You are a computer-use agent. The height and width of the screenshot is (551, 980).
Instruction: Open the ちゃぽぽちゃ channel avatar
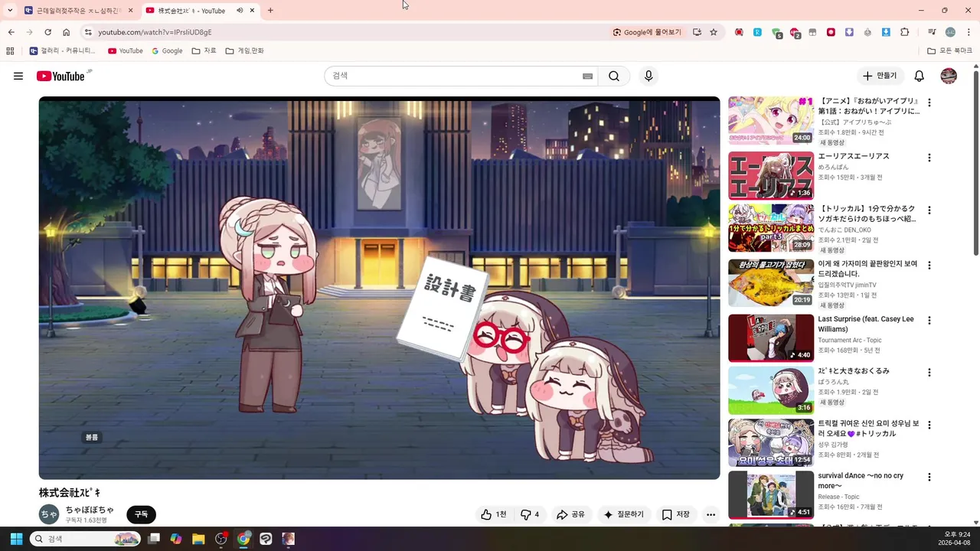tap(49, 514)
